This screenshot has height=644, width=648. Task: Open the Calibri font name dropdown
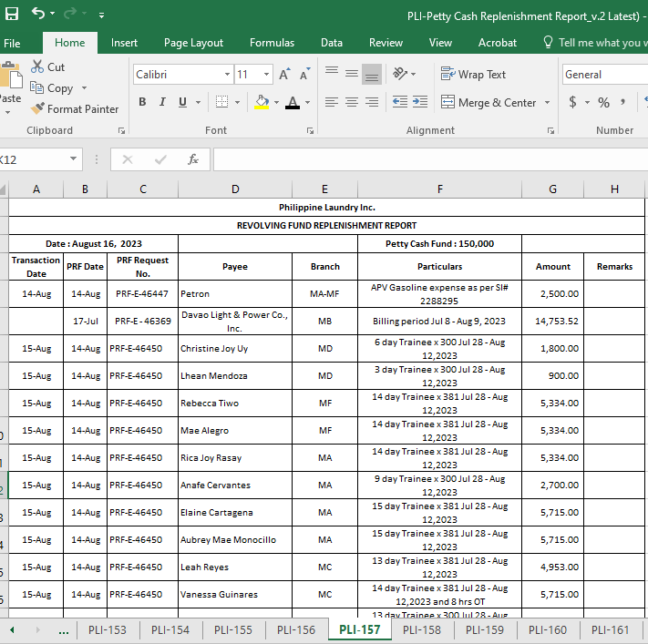click(227, 75)
